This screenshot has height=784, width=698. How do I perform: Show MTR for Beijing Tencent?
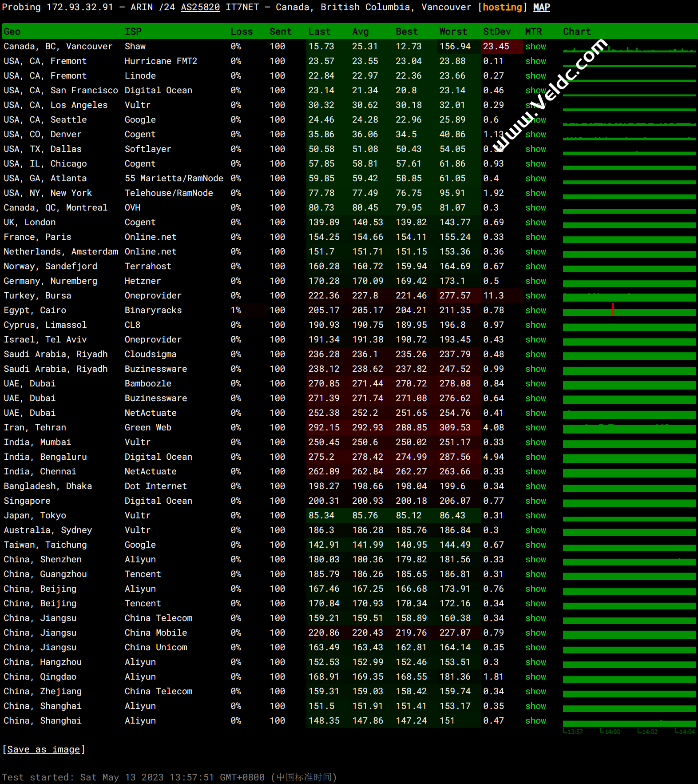(x=535, y=603)
